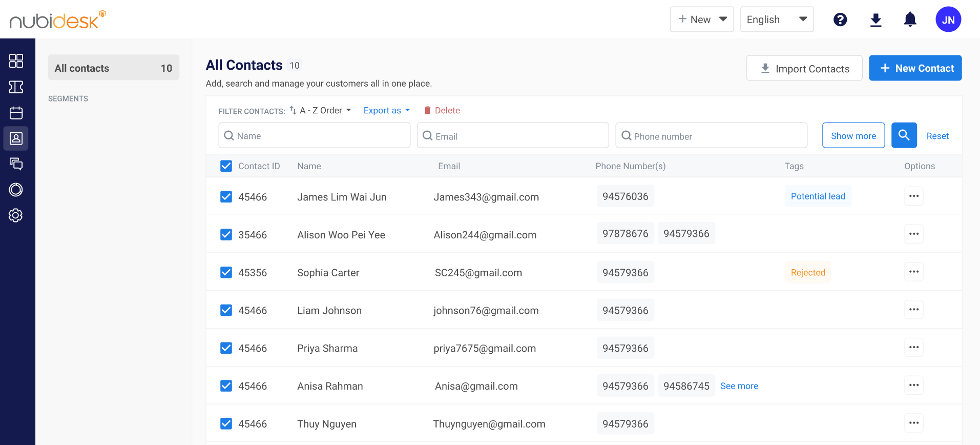Click Import Contacts button
980x445 pixels.
(x=804, y=68)
